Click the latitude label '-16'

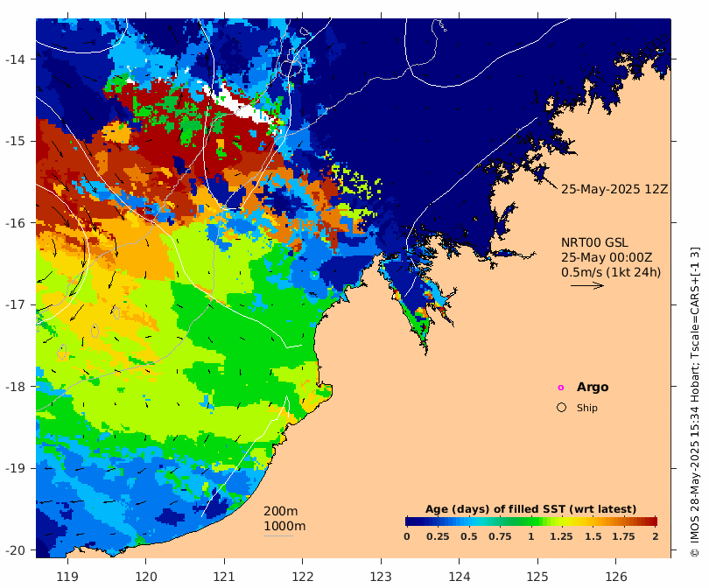(x=15, y=223)
